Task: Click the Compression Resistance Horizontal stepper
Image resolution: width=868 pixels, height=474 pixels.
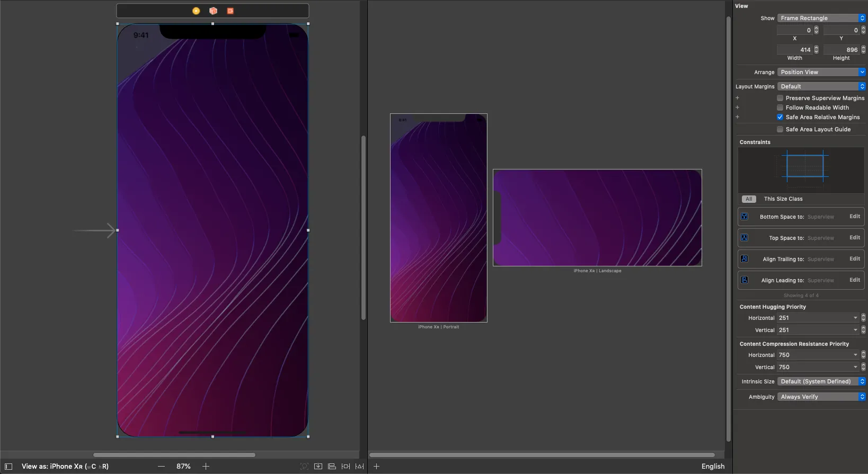Action: 863,355
